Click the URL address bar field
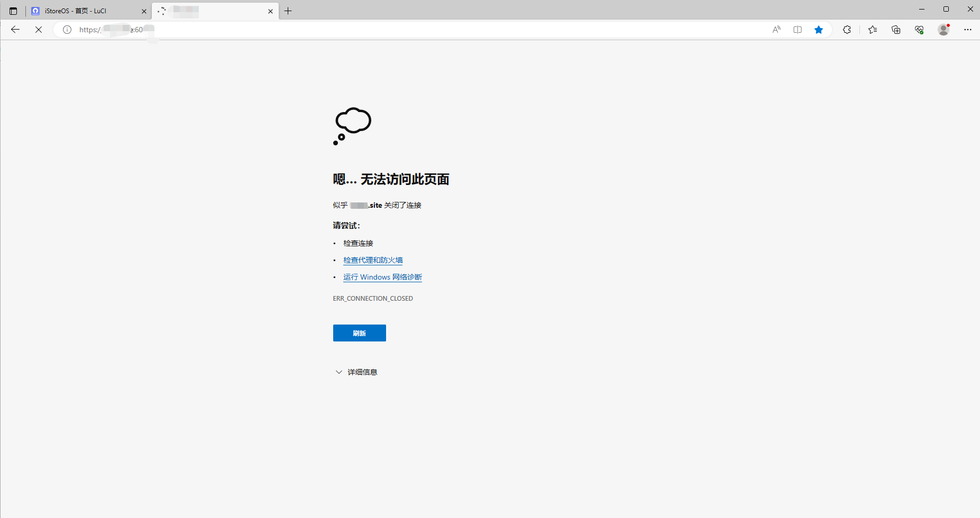The height and width of the screenshot is (518, 980). pyautogui.click(x=423, y=30)
